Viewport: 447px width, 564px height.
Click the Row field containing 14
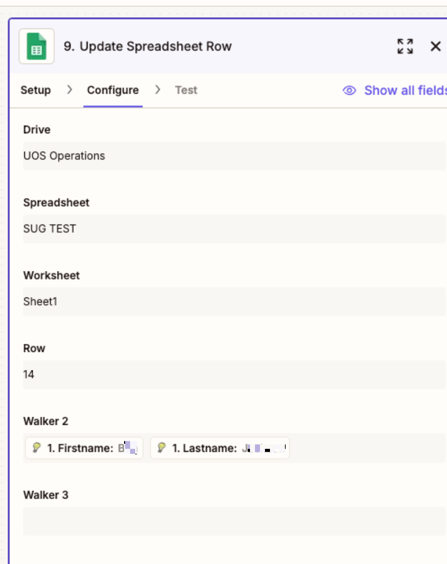pos(234,374)
